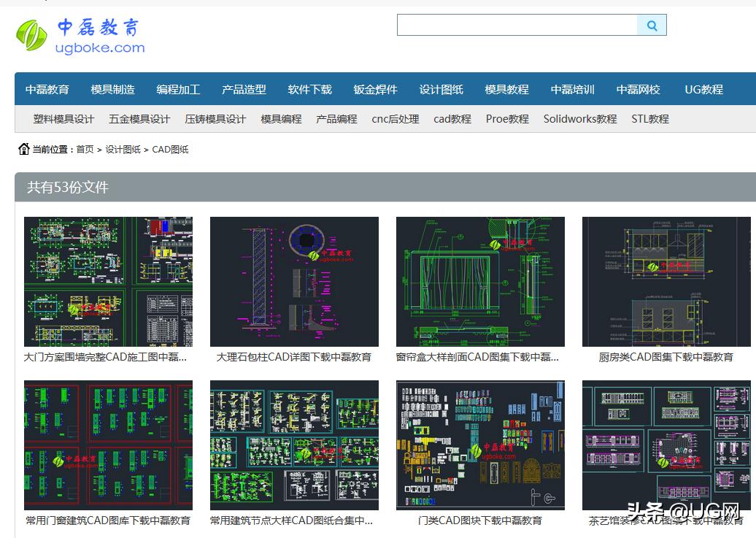The height and width of the screenshot is (538, 756).
Task: Open the 软件下载 menu item
Action: [308, 90]
